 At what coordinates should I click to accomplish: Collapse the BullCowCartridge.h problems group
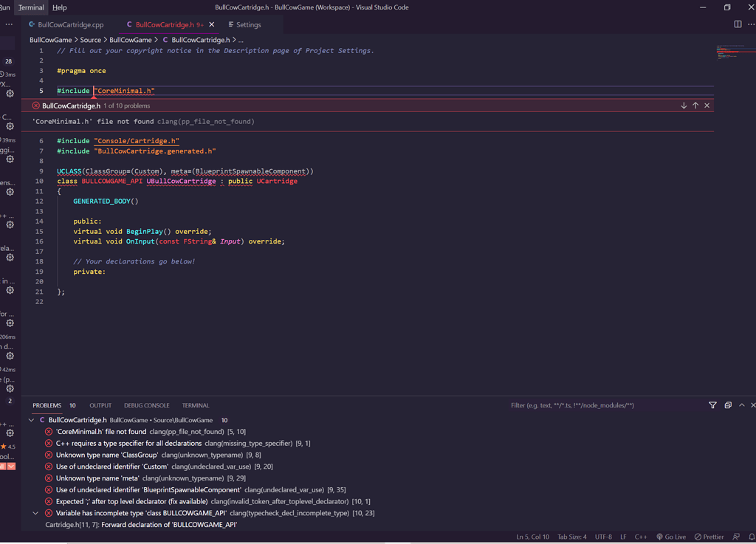(x=32, y=420)
